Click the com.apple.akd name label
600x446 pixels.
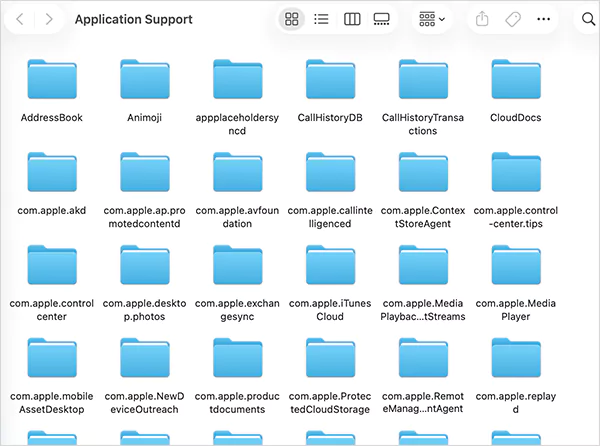click(x=52, y=211)
